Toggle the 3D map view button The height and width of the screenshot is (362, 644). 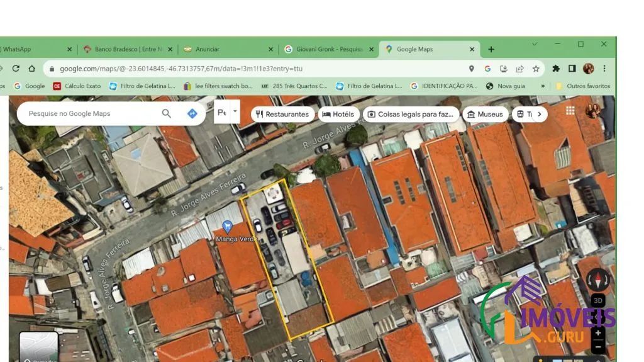(598, 301)
